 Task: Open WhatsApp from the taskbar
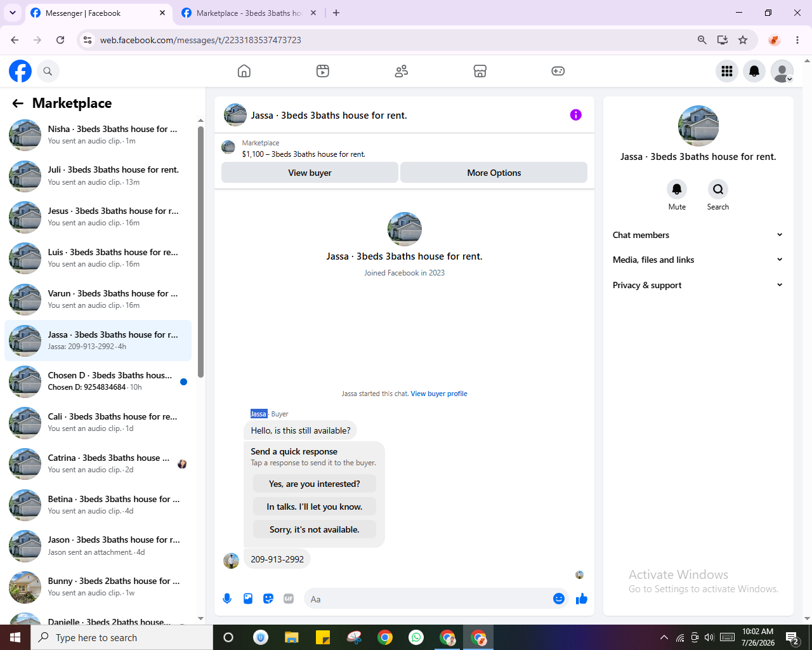click(416, 637)
